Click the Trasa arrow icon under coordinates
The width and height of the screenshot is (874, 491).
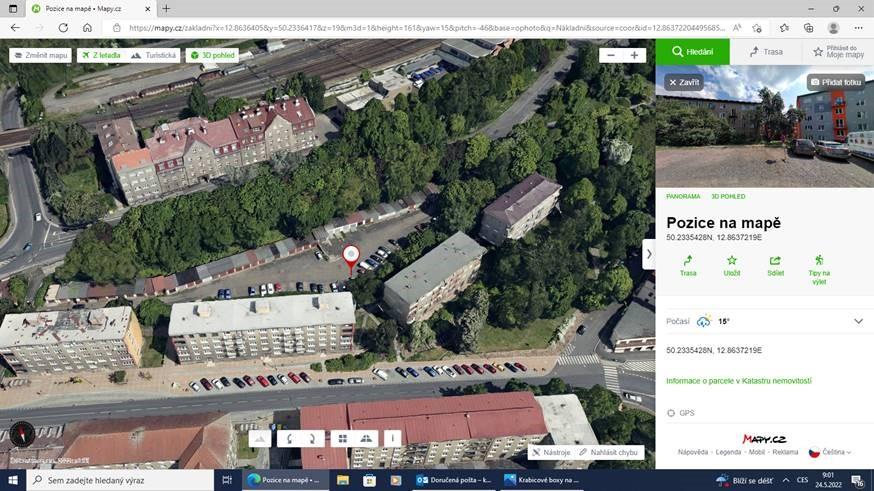tap(688, 261)
